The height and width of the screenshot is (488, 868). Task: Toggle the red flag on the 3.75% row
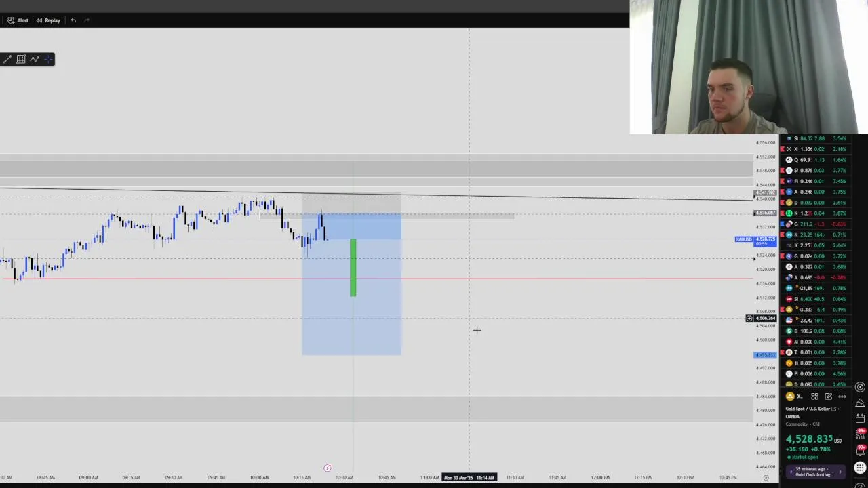pyautogui.click(x=782, y=192)
